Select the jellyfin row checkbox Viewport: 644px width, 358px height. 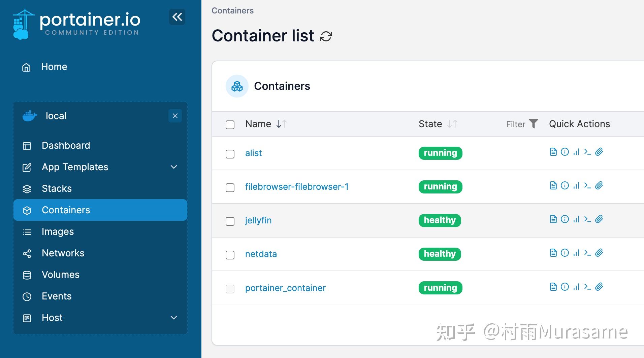230,221
